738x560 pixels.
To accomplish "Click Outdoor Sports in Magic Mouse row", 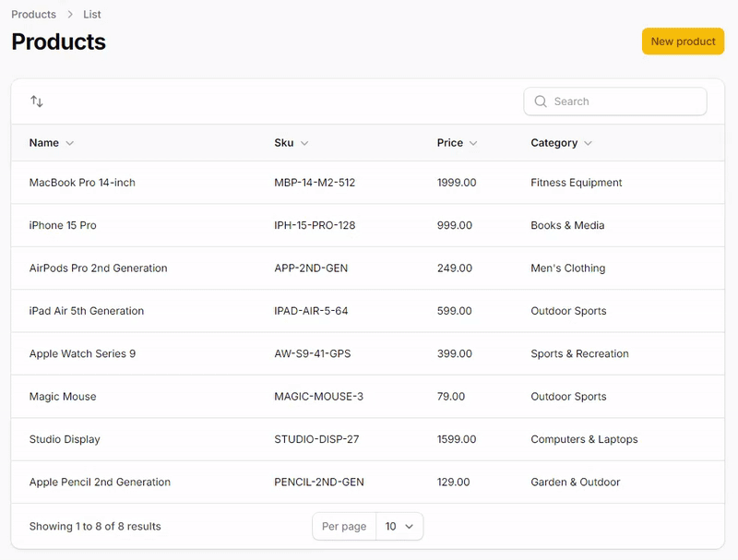I will (x=568, y=397).
